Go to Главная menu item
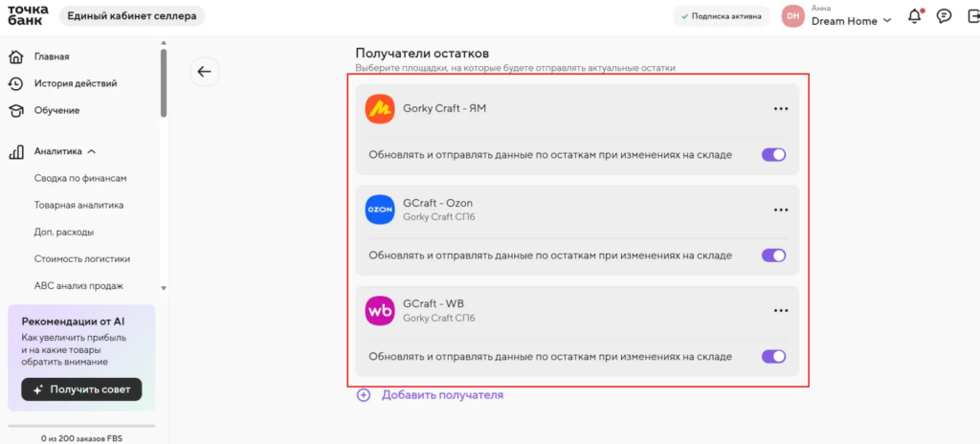 52,56
